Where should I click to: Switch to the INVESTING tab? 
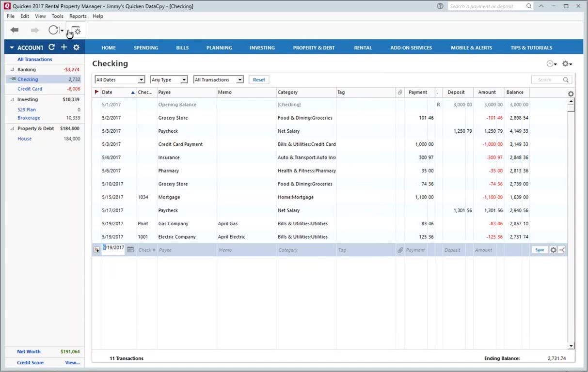(262, 47)
